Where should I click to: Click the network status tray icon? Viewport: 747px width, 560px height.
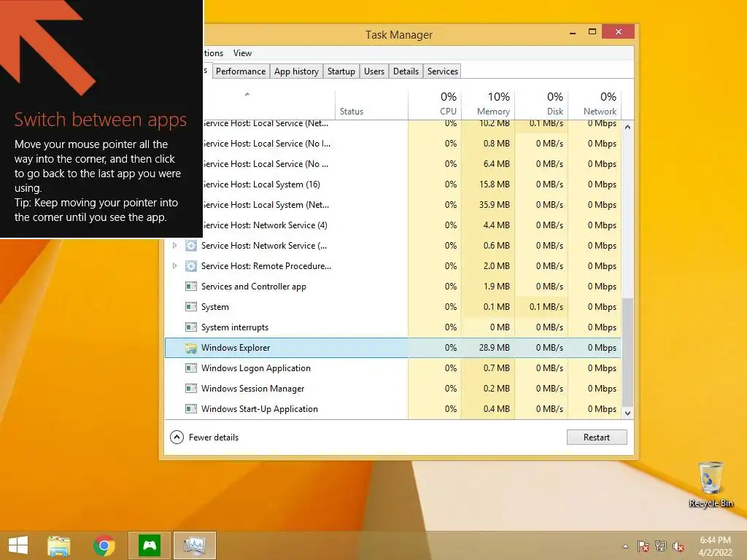tap(661, 546)
